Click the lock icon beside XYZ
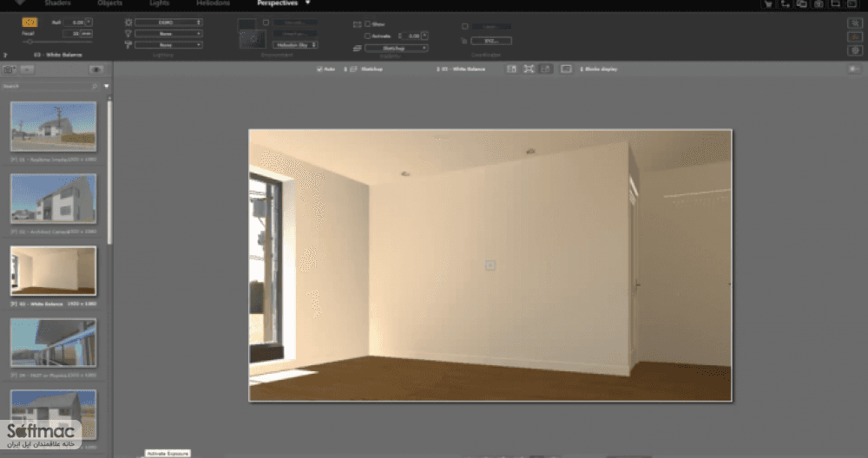 464,41
